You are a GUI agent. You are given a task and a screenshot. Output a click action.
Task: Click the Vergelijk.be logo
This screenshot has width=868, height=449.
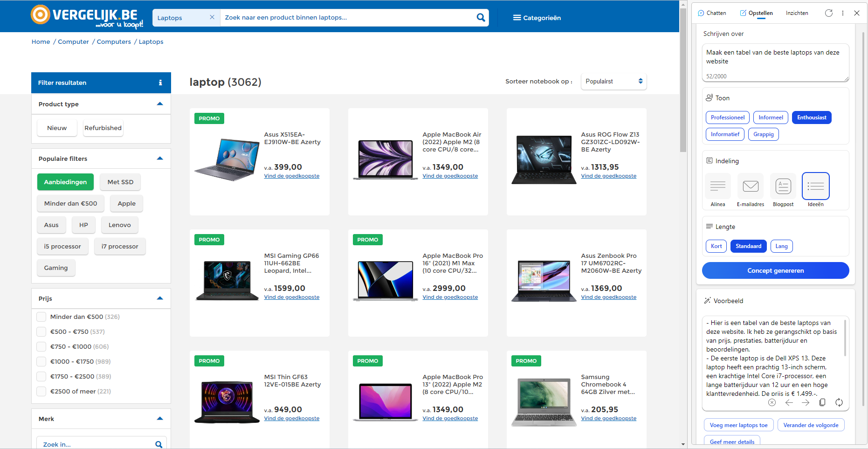click(x=87, y=17)
